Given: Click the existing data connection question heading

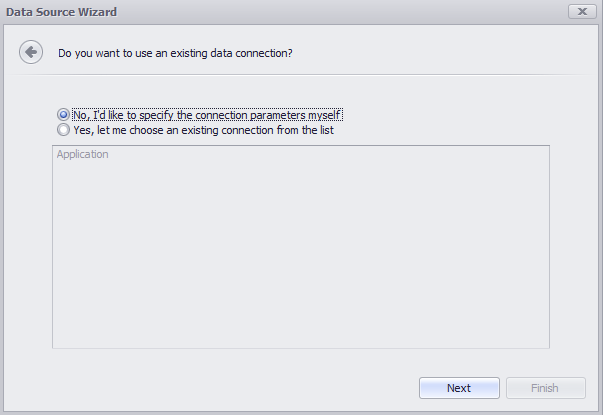Looking at the screenshot, I should (x=175, y=53).
